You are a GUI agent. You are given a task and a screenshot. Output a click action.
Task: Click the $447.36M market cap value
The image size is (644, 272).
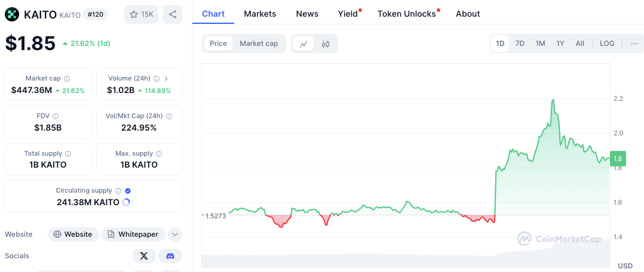click(32, 90)
